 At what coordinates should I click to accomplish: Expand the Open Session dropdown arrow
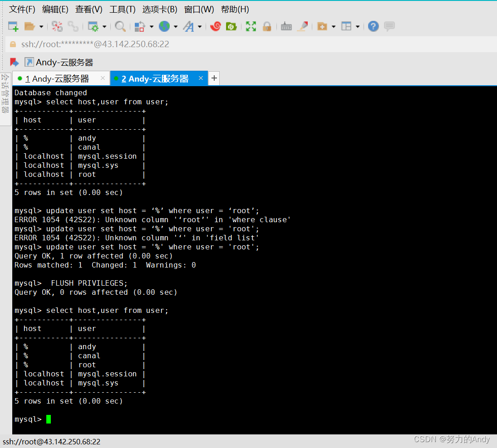(x=41, y=27)
